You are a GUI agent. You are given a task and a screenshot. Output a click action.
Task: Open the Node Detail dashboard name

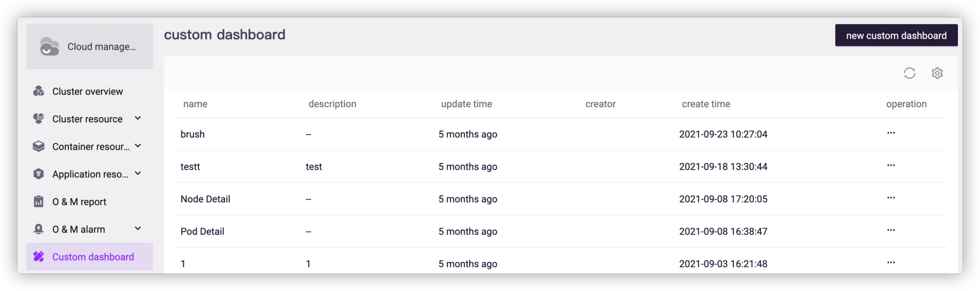pos(205,199)
